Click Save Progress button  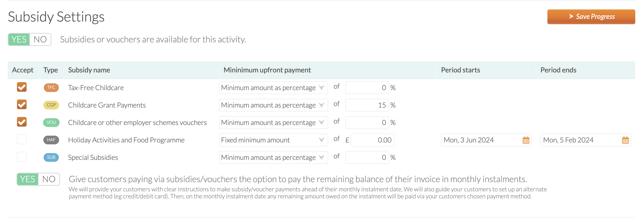click(591, 17)
